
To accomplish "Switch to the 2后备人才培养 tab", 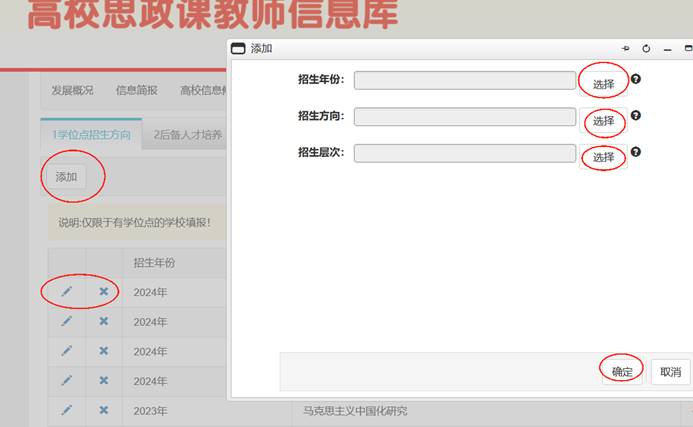I will click(x=188, y=135).
